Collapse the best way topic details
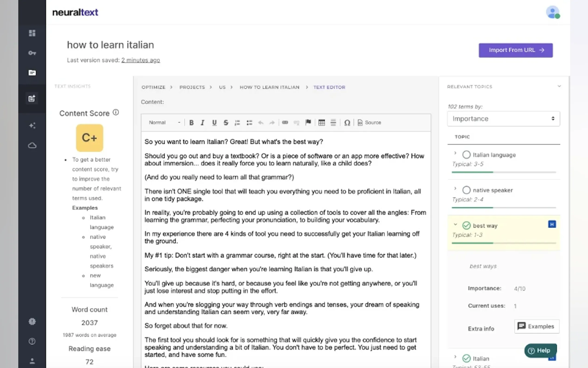This screenshot has width=588, height=368. tap(455, 224)
